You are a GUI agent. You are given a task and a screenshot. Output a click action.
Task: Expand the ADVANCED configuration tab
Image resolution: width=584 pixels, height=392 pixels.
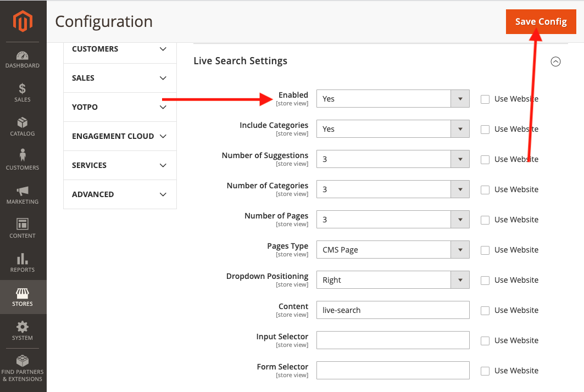[x=120, y=194]
